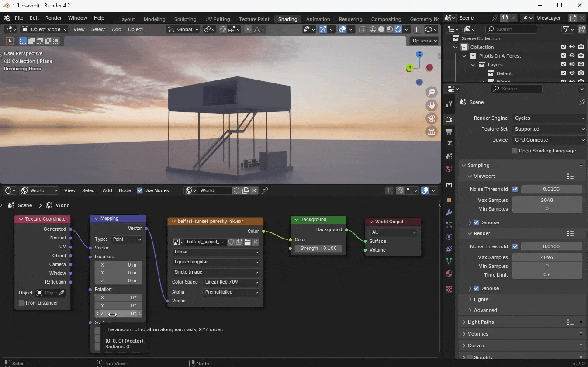The image size is (588, 367).
Task: Enable Open Shading Language checkbox
Action: 515,151
